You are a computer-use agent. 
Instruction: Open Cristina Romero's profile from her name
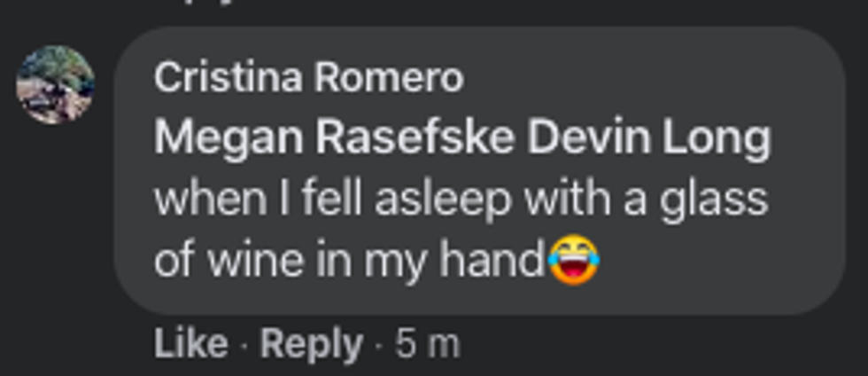click(308, 78)
